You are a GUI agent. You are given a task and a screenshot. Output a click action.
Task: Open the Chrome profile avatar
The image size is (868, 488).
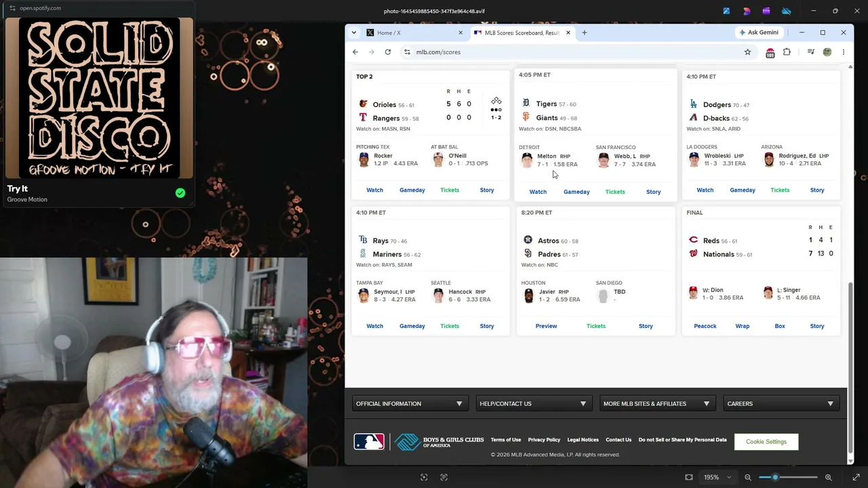click(827, 52)
